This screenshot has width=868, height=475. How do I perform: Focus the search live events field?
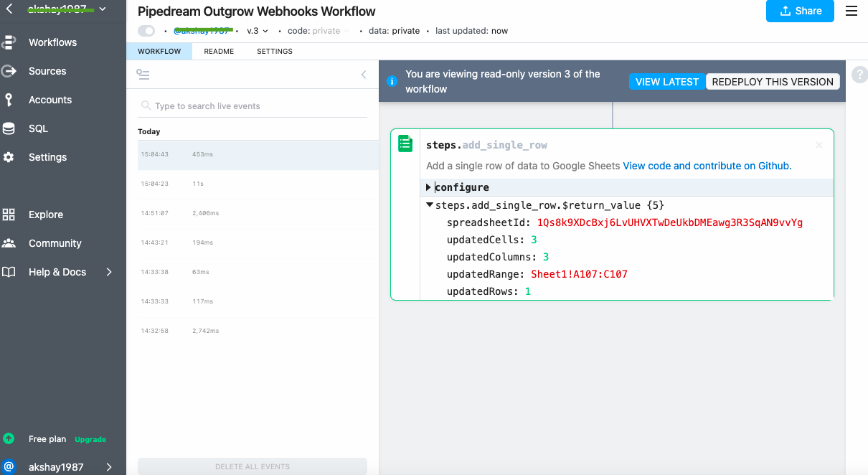coord(253,105)
